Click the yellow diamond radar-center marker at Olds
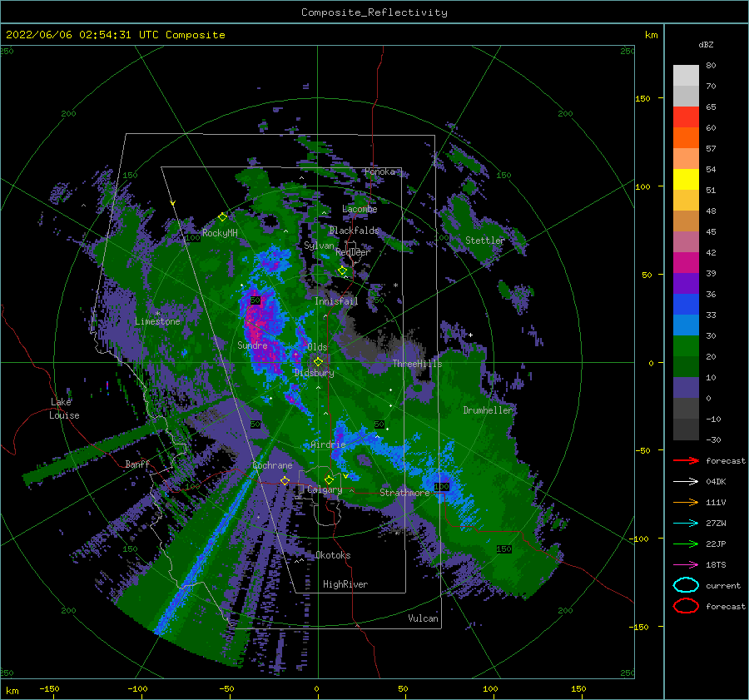Viewport: 749px width, 700px height. (x=318, y=362)
